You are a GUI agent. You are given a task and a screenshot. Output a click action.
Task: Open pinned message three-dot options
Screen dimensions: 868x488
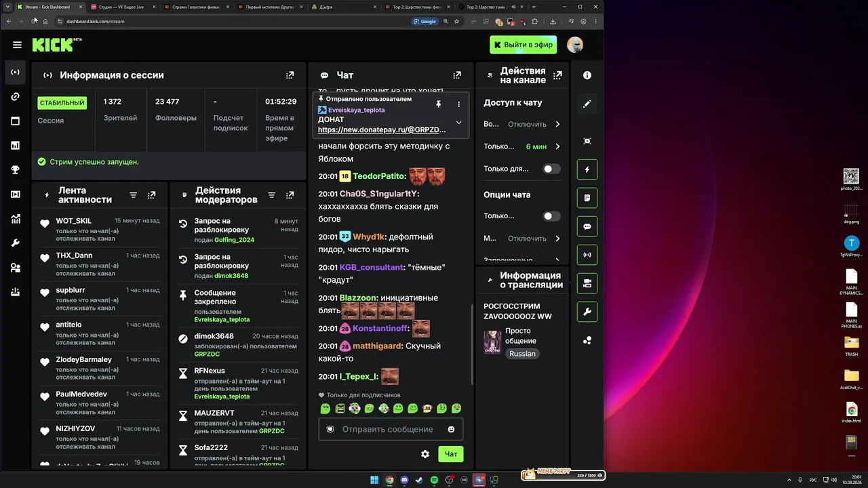pos(459,104)
